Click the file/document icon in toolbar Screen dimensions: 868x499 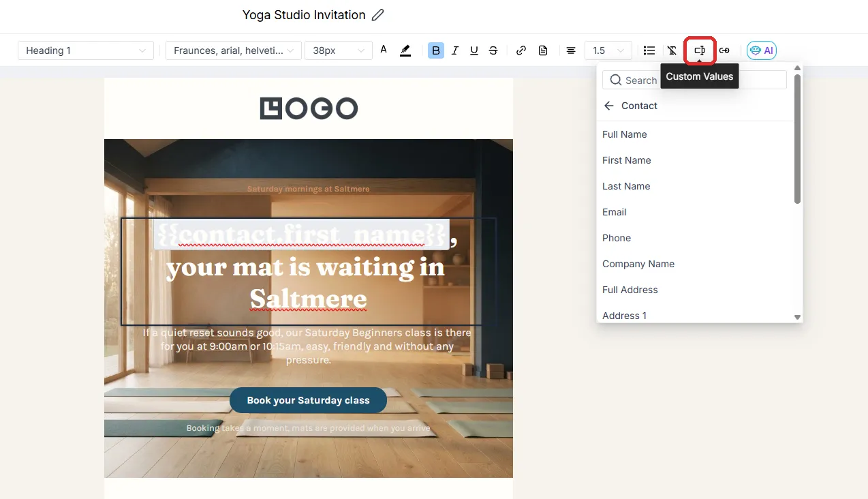point(543,50)
